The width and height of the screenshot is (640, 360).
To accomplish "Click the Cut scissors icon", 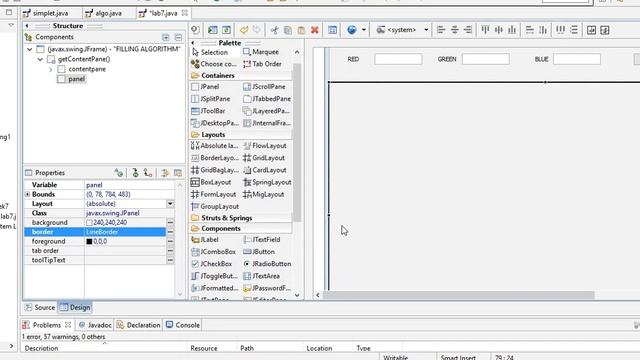I will [274, 30].
